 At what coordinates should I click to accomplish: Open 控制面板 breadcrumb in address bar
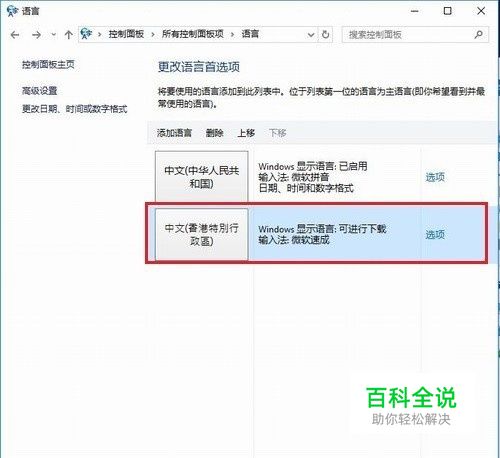pyautogui.click(x=126, y=34)
